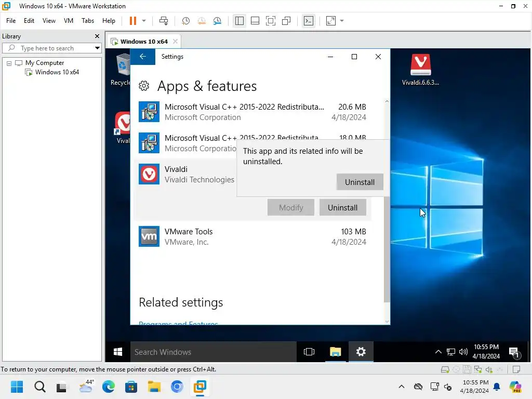Open the snapshot manager
Viewport: 532px width, 399px height.
click(x=217, y=21)
